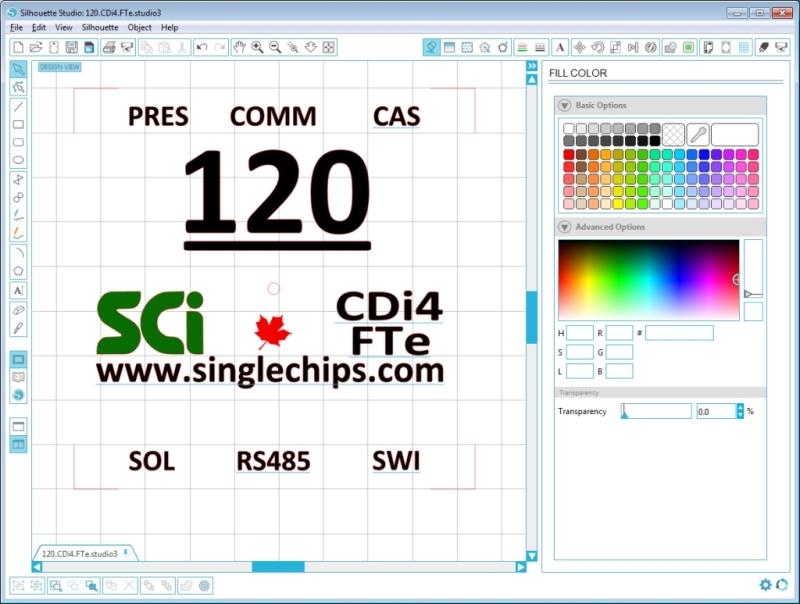Increase transparency with stepper arrows
This screenshot has width=800, height=604.
740,408
